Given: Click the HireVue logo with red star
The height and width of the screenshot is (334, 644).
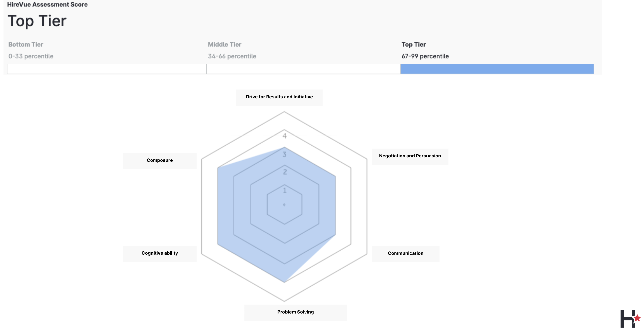Looking at the screenshot, I should tap(630, 318).
